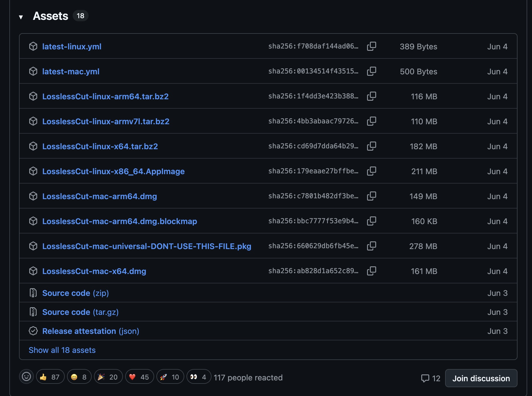
Task: Click package icon beside latest-linux.yml
Action: tap(33, 46)
